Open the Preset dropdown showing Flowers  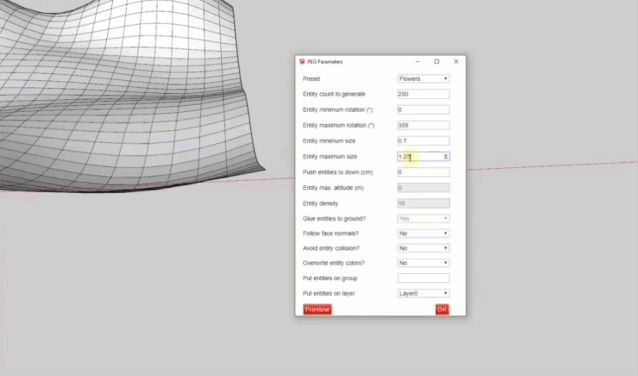tap(423, 79)
